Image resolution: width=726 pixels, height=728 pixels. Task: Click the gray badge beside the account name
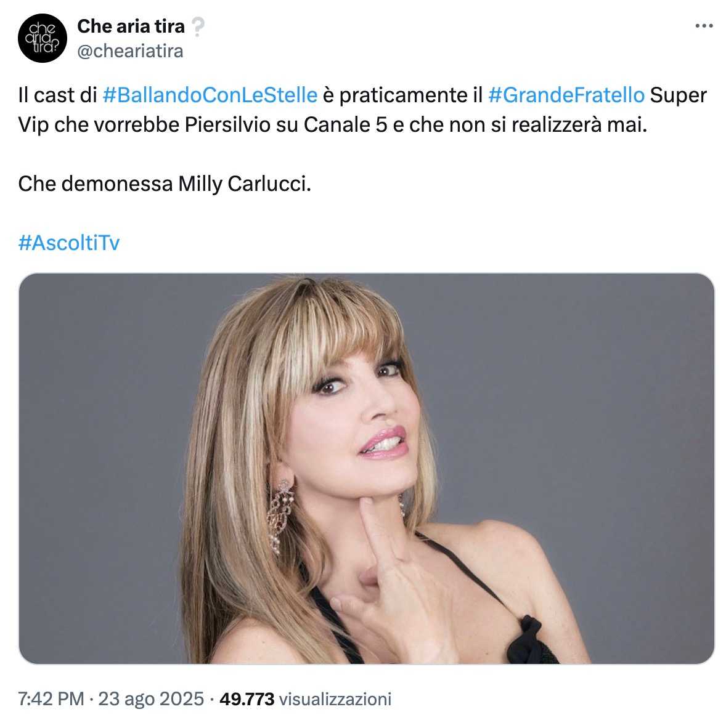pos(198,27)
